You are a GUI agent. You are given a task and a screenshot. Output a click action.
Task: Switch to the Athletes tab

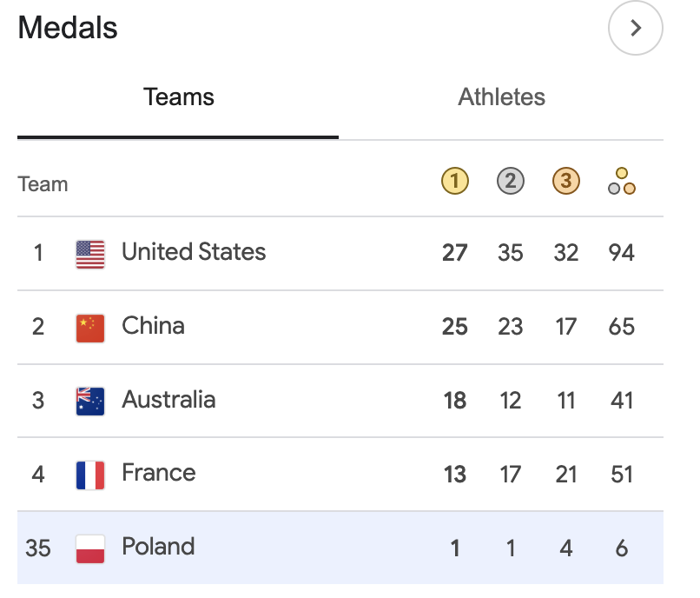(x=501, y=97)
